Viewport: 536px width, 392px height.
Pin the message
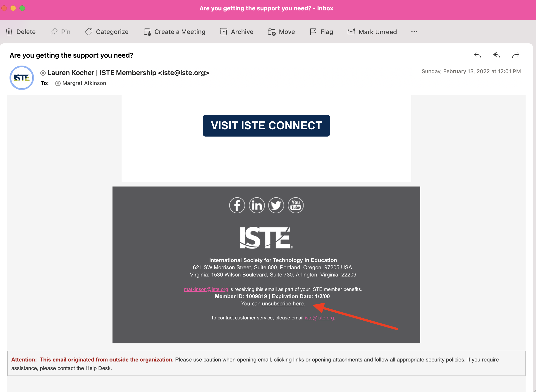[60, 32]
